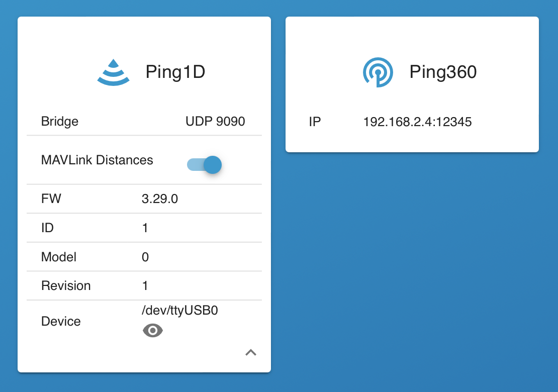Click the /dev/ttyUSB0 device path
This screenshot has width=558, height=392.
180,310
